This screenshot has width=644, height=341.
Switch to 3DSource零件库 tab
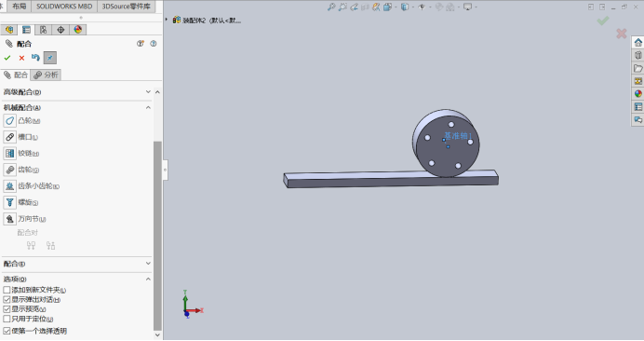click(x=126, y=7)
